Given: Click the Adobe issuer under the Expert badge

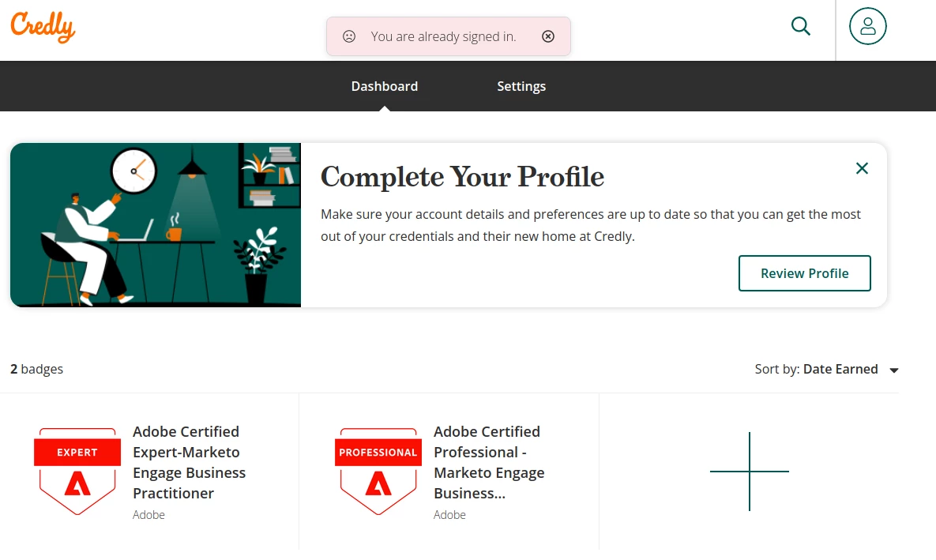Looking at the screenshot, I should point(148,515).
